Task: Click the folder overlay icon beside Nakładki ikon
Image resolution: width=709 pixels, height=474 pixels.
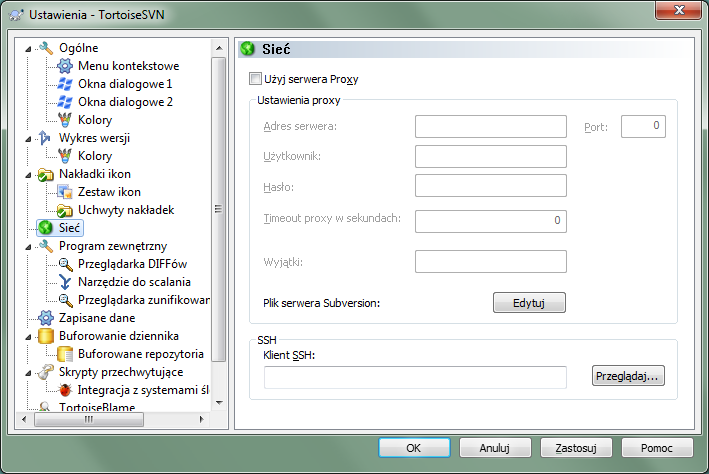Action: coord(45,174)
